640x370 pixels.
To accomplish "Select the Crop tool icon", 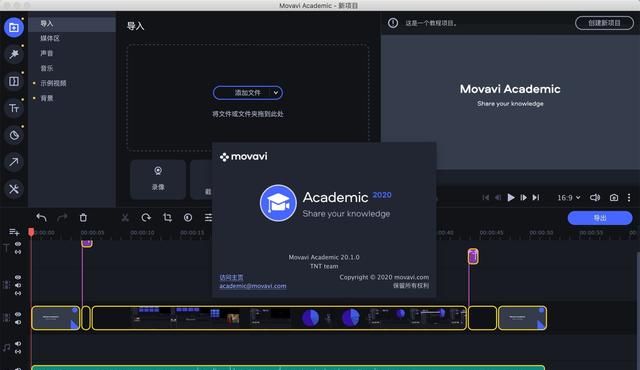I will tap(167, 217).
